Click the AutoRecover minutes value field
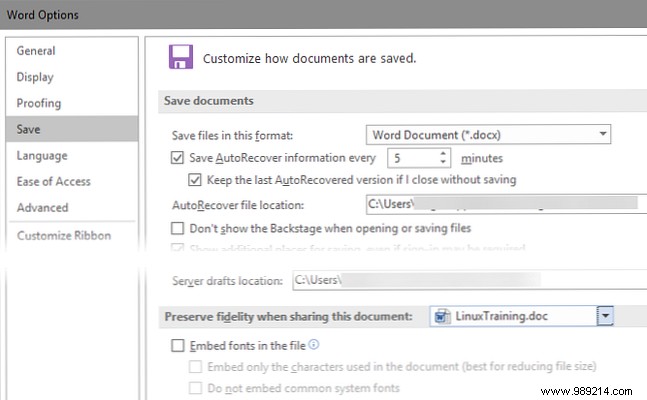 (x=413, y=158)
